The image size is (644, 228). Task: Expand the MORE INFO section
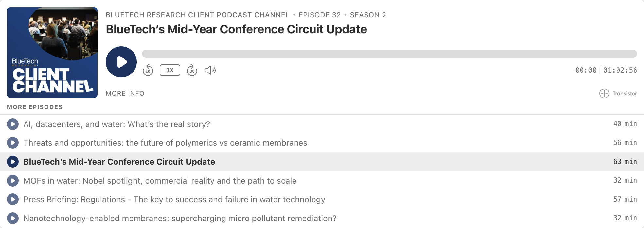[x=125, y=94]
